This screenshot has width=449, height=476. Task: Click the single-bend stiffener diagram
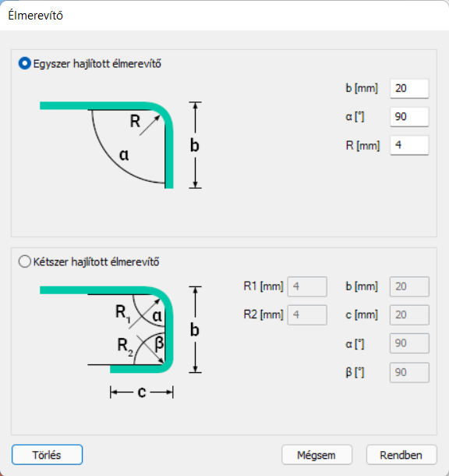click(121, 145)
